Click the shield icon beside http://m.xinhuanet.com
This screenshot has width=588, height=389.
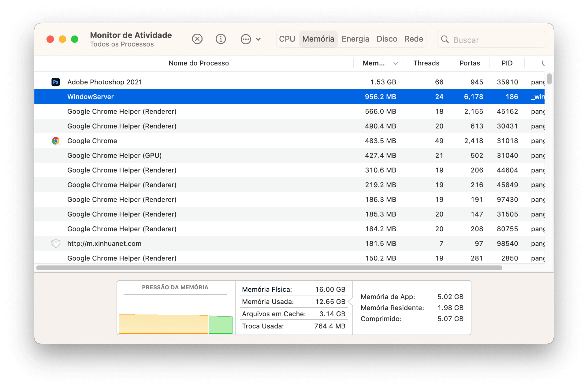click(56, 243)
